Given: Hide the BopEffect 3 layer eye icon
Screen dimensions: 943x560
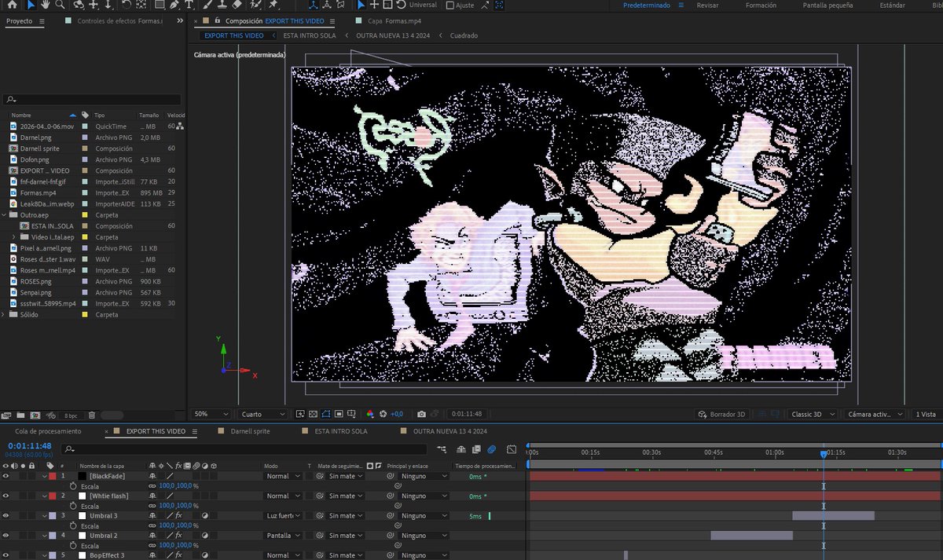Looking at the screenshot, I should 6,555.
